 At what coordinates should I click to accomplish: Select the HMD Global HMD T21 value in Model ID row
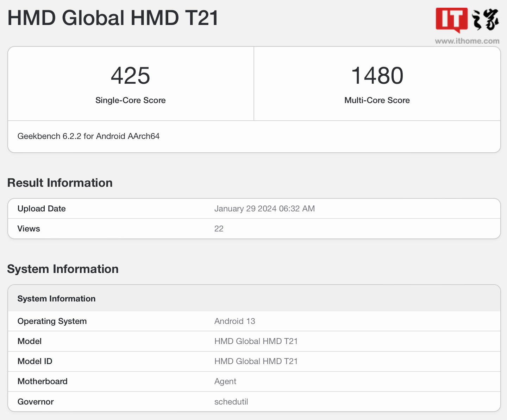pyautogui.click(x=256, y=361)
